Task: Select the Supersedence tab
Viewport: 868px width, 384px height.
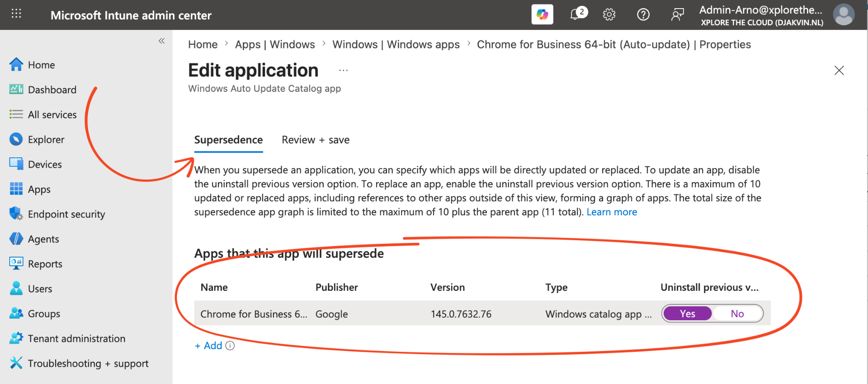Action: pyautogui.click(x=228, y=140)
